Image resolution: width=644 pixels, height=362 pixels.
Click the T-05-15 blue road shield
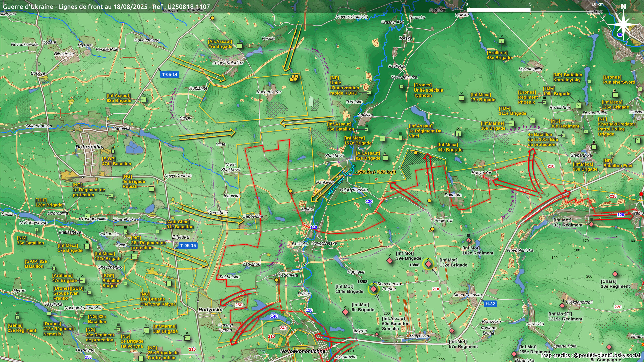point(188,246)
